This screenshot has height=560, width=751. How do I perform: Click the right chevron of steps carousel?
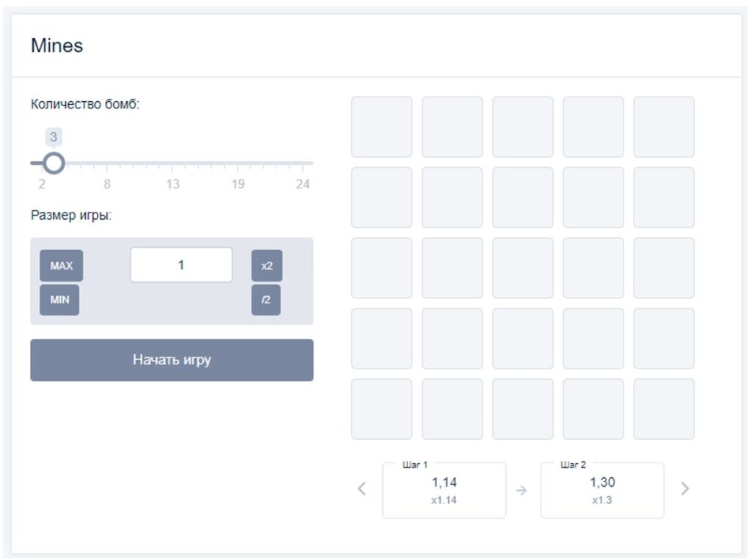point(685,489)
